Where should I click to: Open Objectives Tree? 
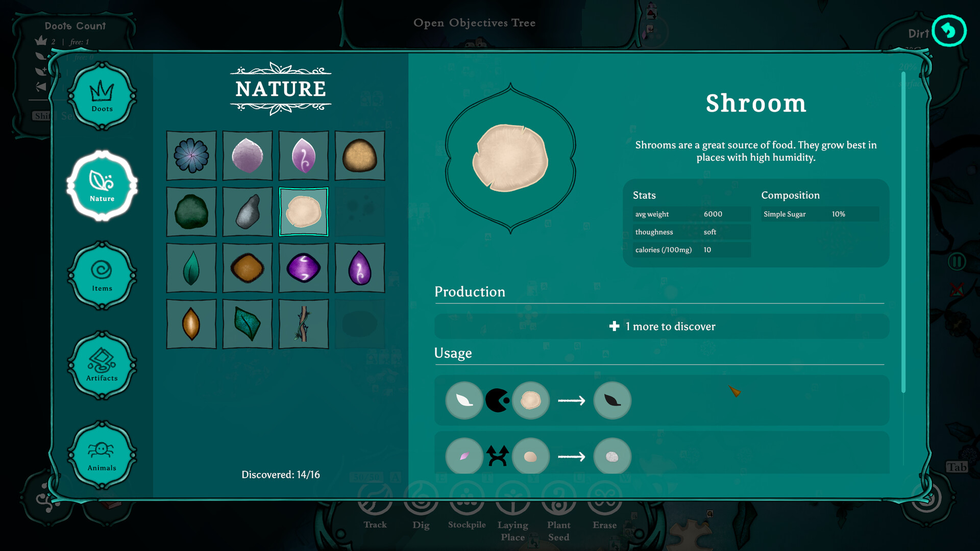click(x=474, y=23)
